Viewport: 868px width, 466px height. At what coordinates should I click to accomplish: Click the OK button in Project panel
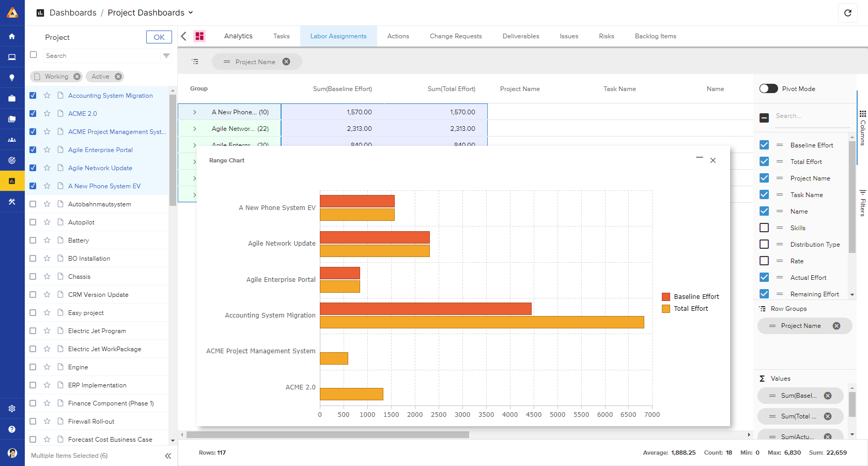point(159,37)
